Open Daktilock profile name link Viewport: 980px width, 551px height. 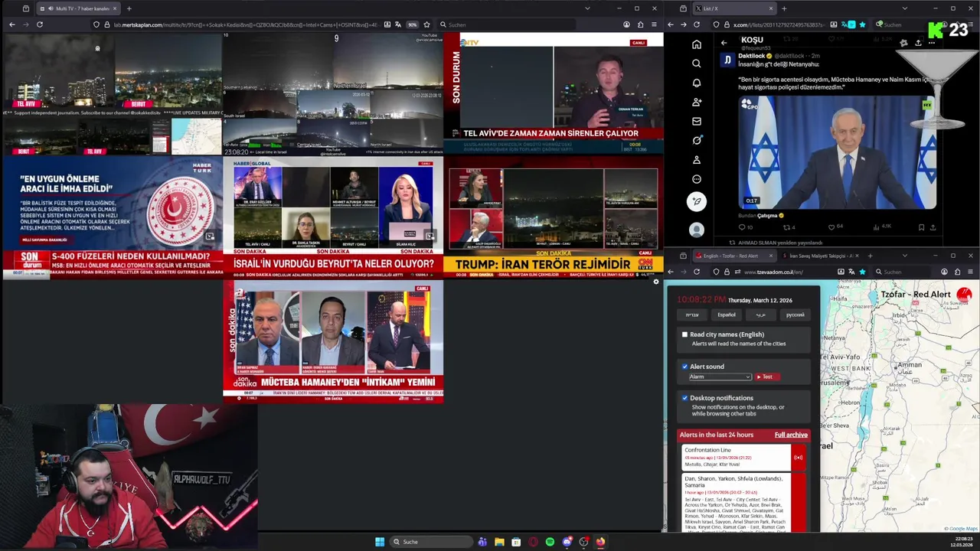click(x=753, y=56)
